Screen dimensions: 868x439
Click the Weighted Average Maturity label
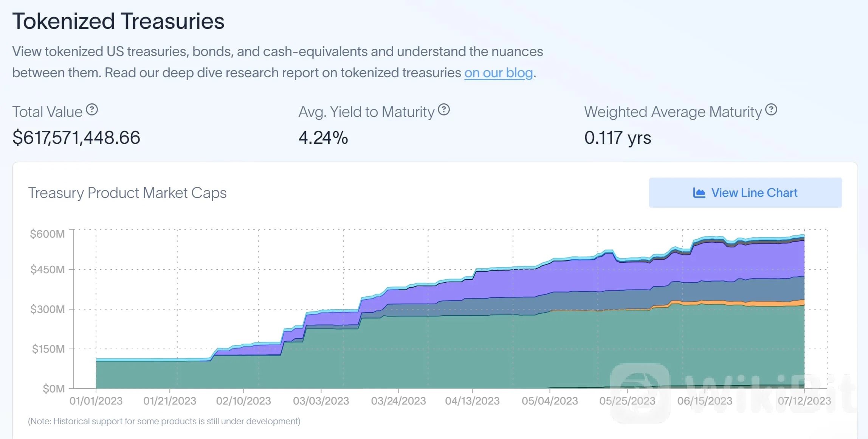pos(673,112)
